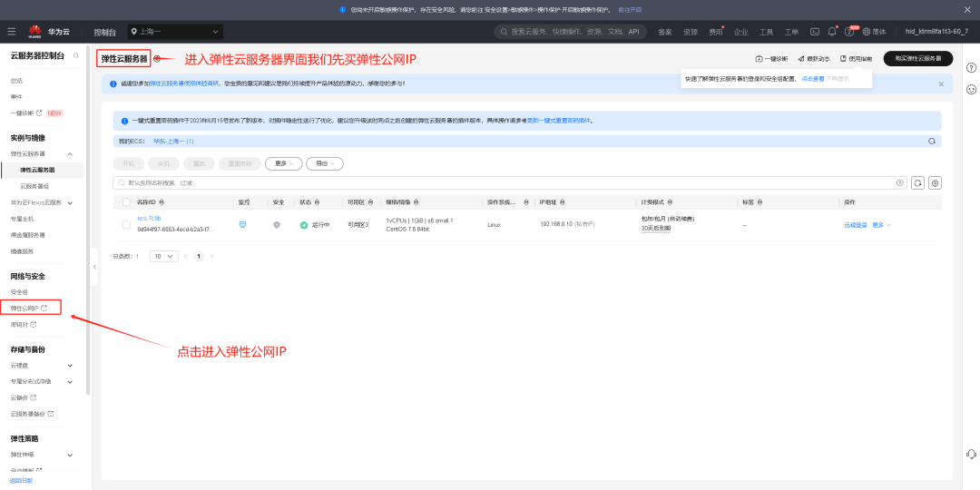Click 前往开启 in the top warning
The width and height of the screenshot is (980, 490).
[630, 10]
